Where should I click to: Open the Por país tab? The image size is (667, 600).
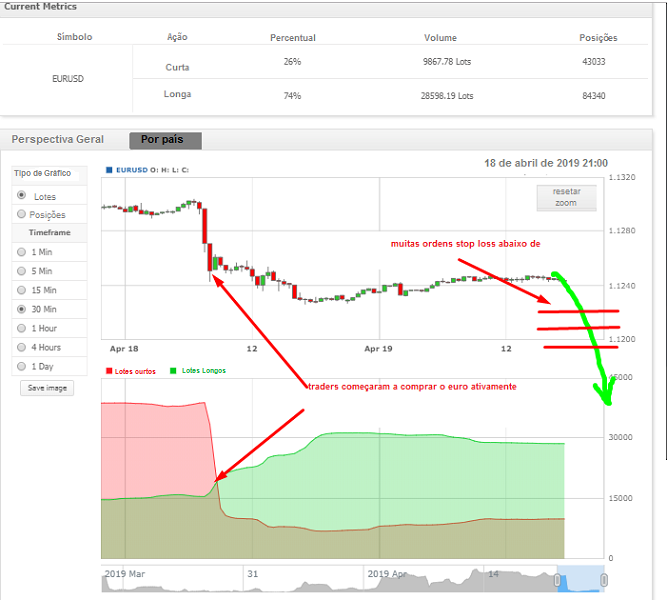coord(165,140)
